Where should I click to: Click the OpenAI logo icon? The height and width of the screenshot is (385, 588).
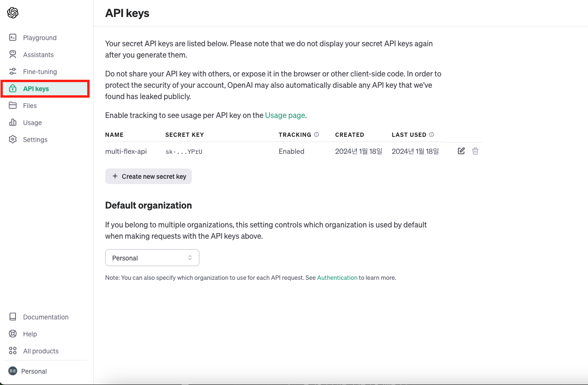[13, 13]
